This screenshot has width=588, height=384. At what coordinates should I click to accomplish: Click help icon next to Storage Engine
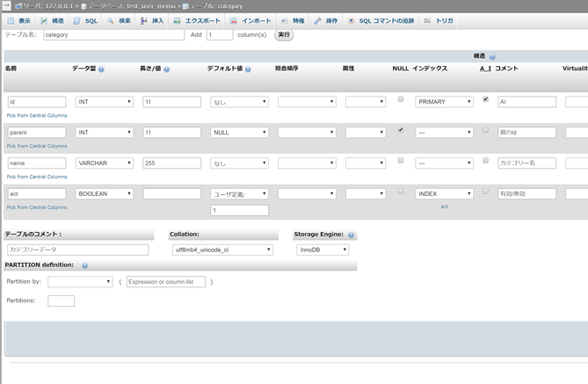point(351,235)
